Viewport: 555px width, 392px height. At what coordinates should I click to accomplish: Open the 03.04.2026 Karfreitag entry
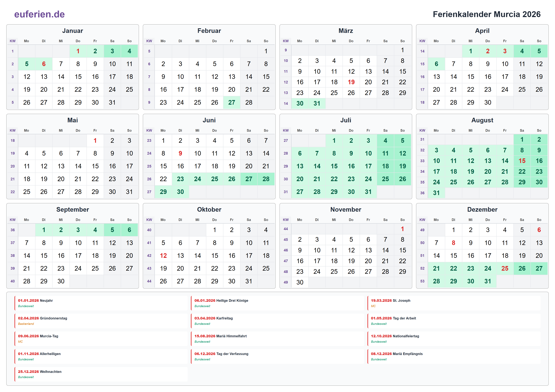[x=277, y=321]
